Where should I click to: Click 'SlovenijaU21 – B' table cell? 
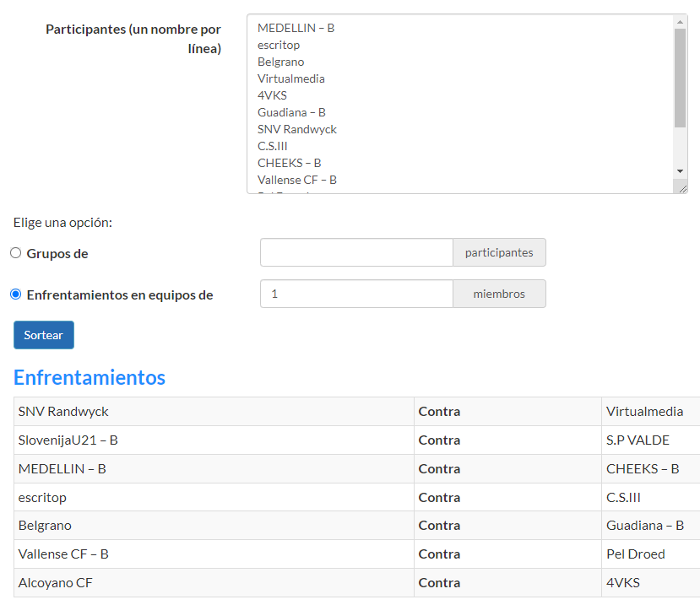[68, 440]
